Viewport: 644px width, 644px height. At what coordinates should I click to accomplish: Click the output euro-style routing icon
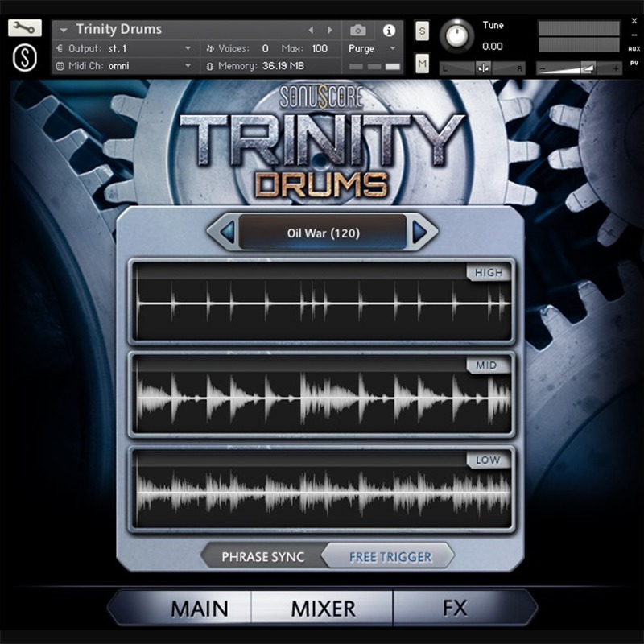[x=60, y=48]
